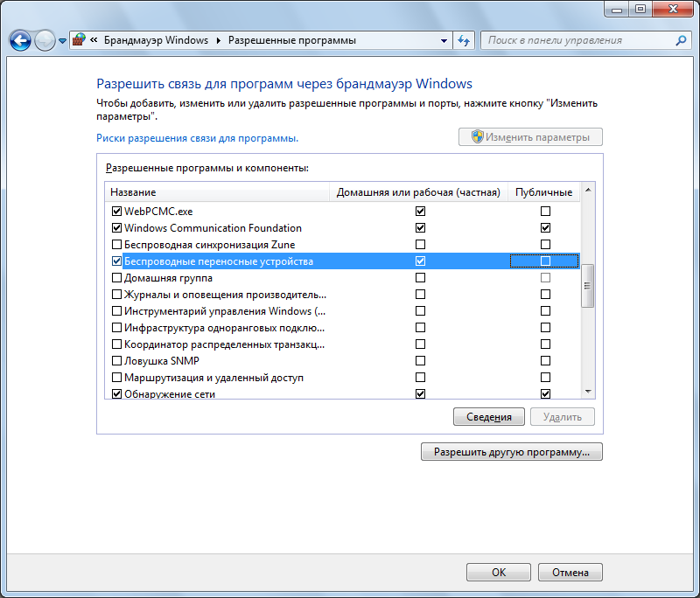This screenshot has width=700, height=598.
Task: Click the refresh button in address bar
Action: (464, 40)
